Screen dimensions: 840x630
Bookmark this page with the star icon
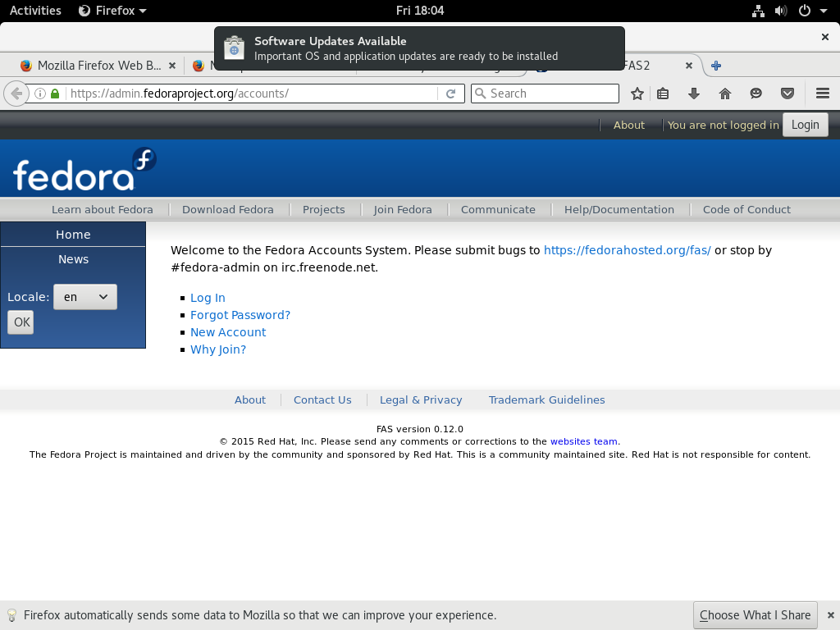(x=637, y=94)
